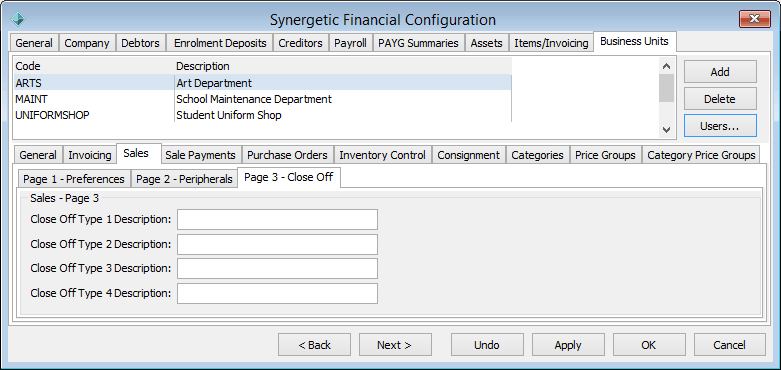781x370 pixels.
Task: Click School Maintenance Department description
Action: click(254, 99)
